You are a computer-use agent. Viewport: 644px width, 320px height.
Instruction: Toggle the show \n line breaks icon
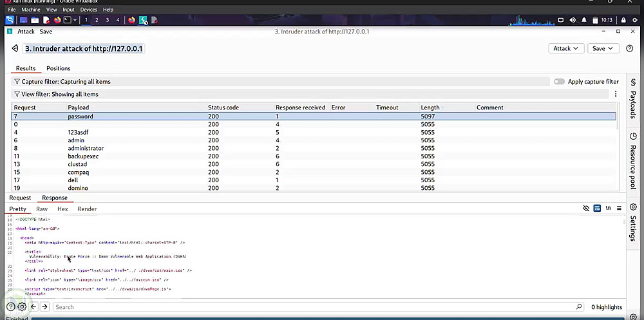(x=609, y=208)
